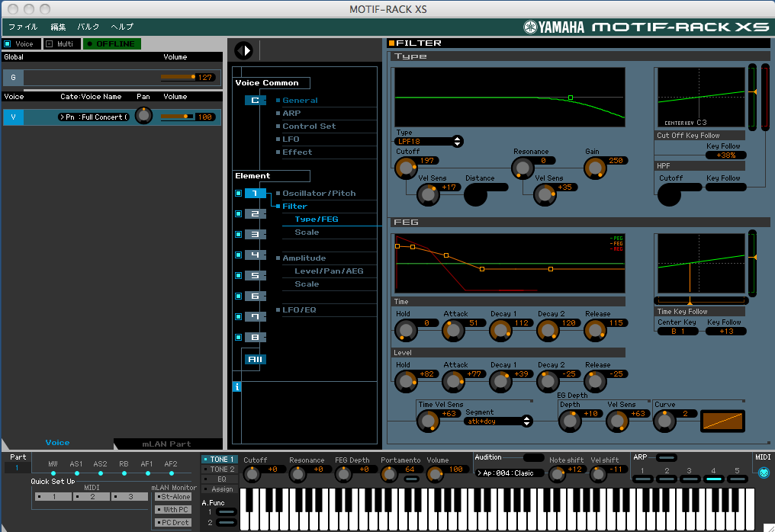Open the Segment atk+dcy dropdown

(x=498, y=421)
